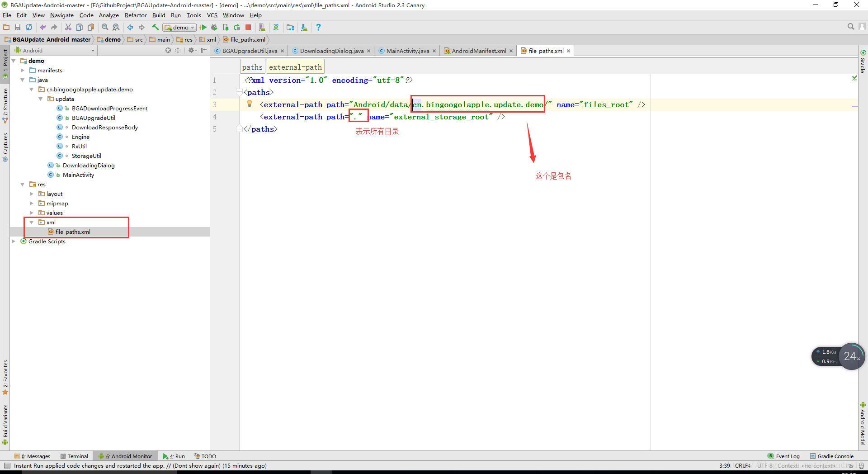Image resolution: width=868 pixels, height=474 pixels.
Task: Click the lightbulb intention icon on line 3
Action: pos(250,104)
